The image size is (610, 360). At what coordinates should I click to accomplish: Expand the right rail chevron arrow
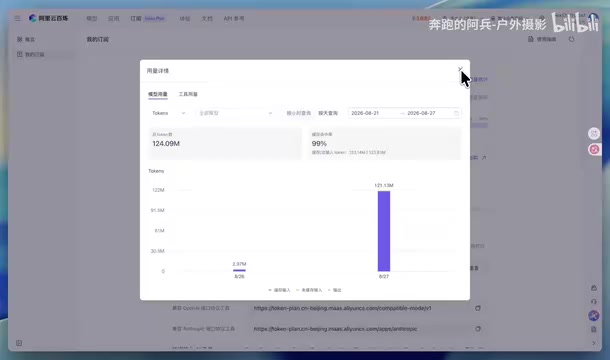coord(594,343)
